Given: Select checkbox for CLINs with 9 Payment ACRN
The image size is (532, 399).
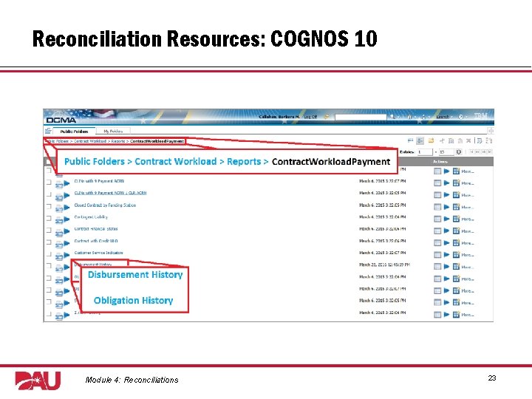Looking at the screenshot, I should coord(49,183).
